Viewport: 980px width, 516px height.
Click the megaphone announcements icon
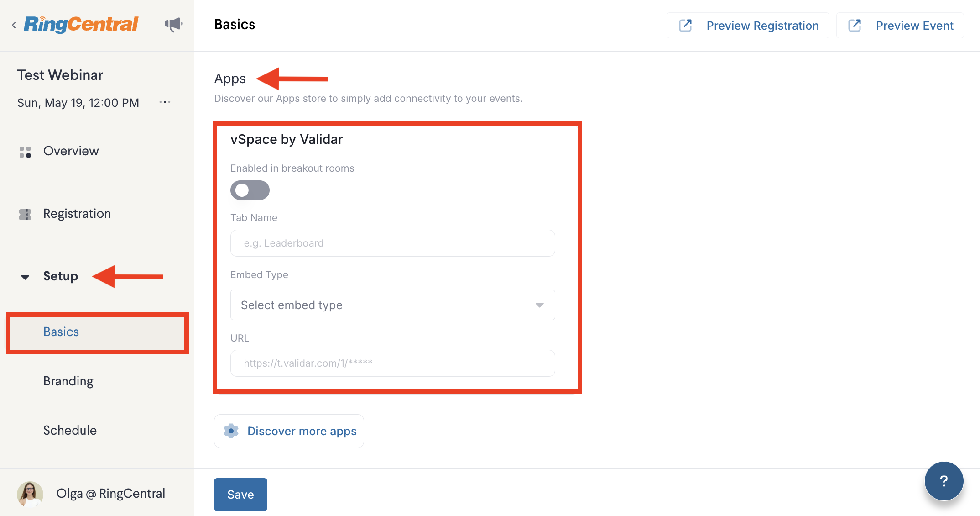point(173,25)
